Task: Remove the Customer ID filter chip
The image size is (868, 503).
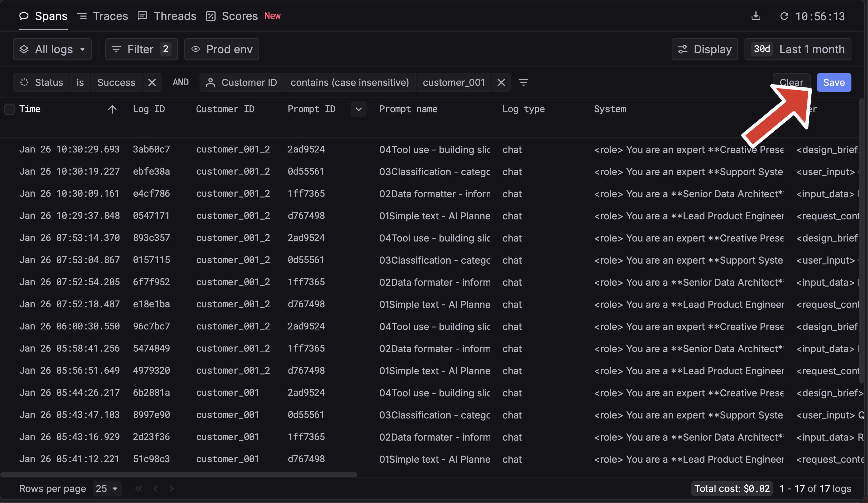Action: (501, 82)
